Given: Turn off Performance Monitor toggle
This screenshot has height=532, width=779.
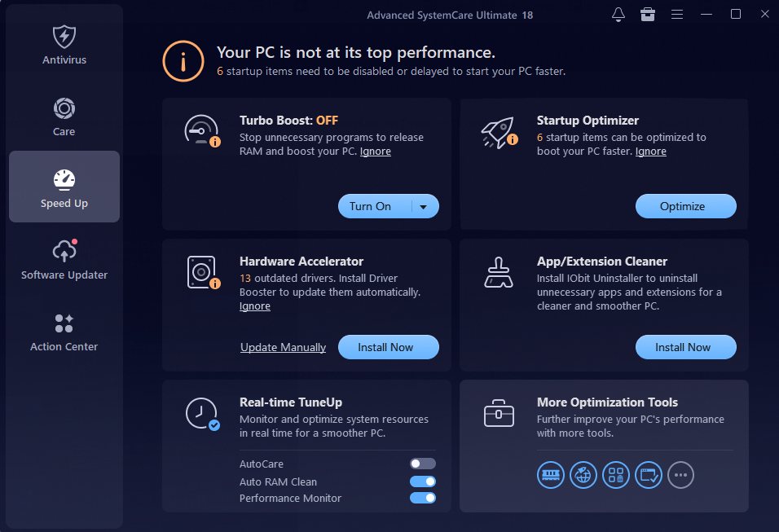Looking at the screenshot, I should 423,498.
